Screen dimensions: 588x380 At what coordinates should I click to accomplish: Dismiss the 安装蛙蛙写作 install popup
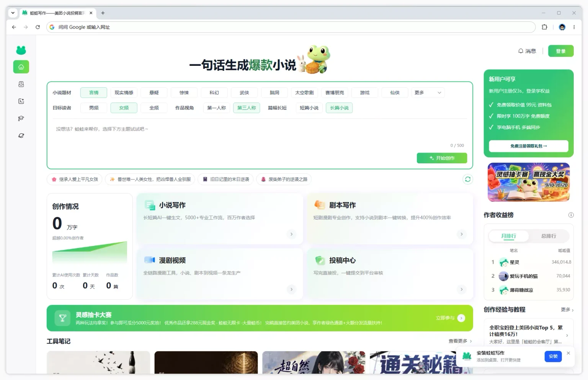(568, 353)
